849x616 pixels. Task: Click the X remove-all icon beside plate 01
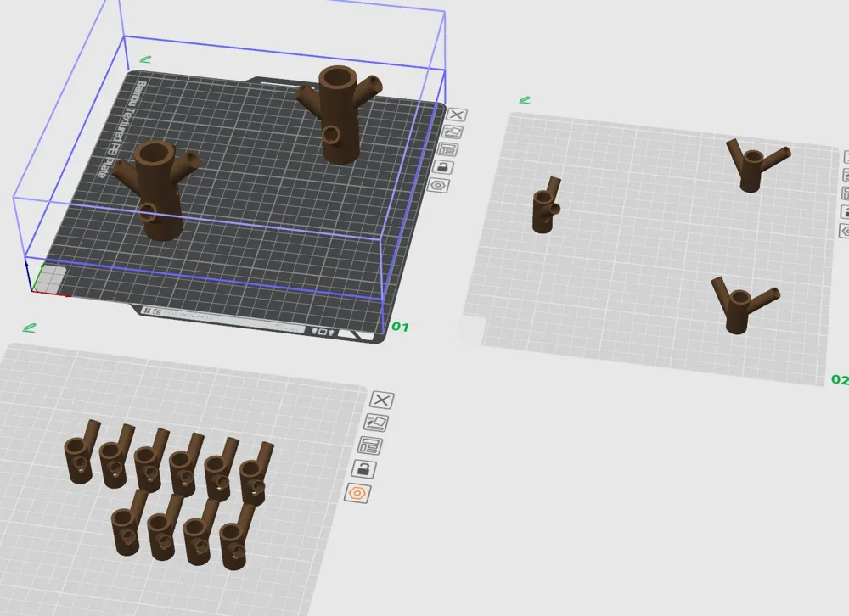point(457,115)
